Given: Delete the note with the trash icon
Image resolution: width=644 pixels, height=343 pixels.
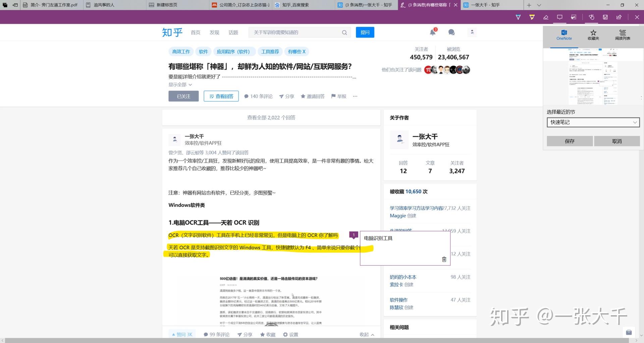Looking at the screenshot, I should click(444, 259).
